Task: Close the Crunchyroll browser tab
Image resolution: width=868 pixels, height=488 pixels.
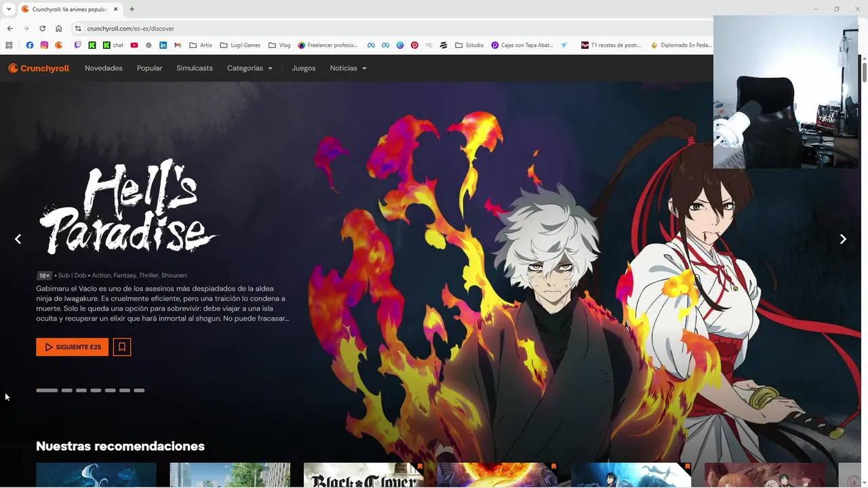Action: tap(116, 9)
